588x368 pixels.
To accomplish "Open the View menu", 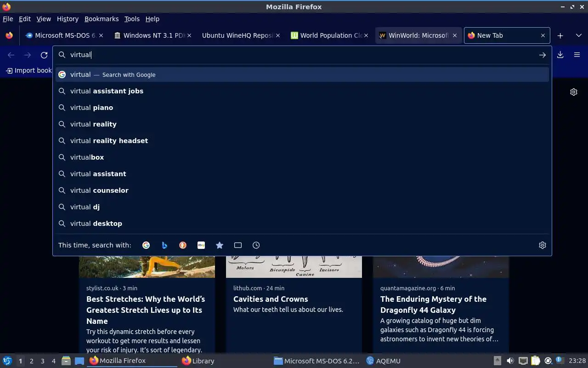I will pyautogui.click(x=44, y=19).
